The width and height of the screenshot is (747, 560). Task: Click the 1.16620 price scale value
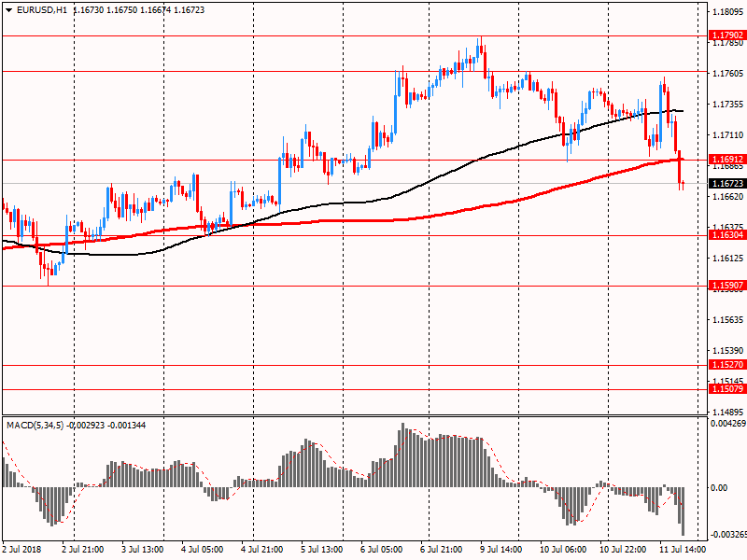[x=727, y=196]
